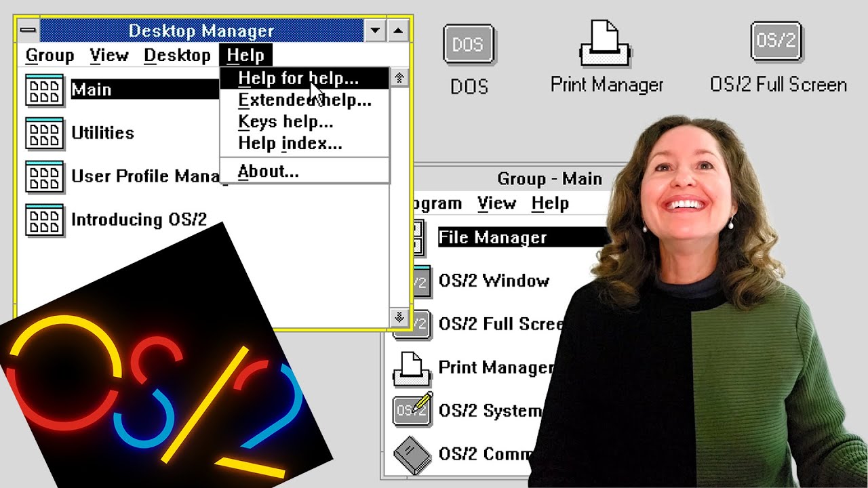Minimize Desktop Manager with the down-arrow button
Viewport: 868px width, 488px height.
(375, 30)
